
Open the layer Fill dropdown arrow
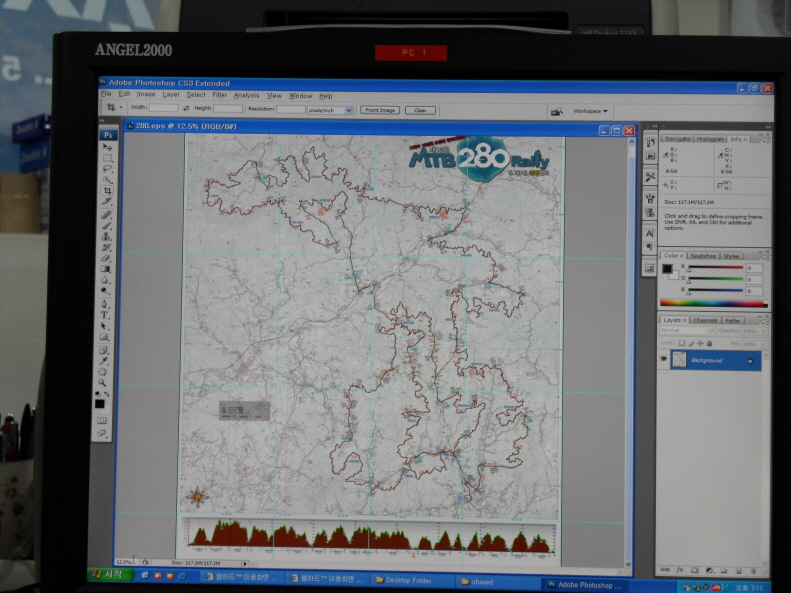click(x=761, y=344)
